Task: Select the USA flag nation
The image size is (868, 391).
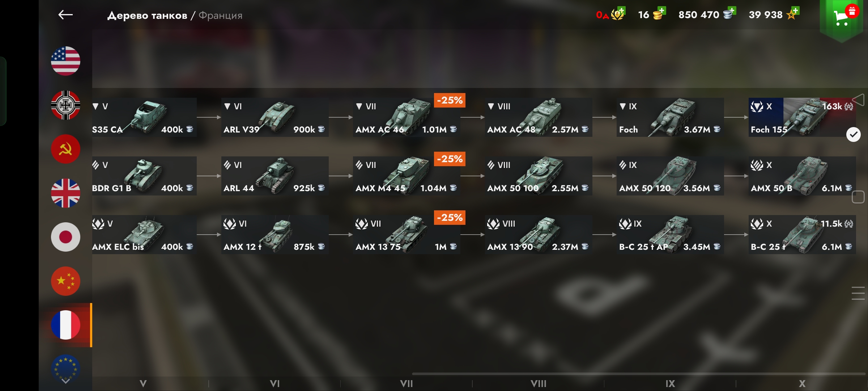Action: point(65,61)
